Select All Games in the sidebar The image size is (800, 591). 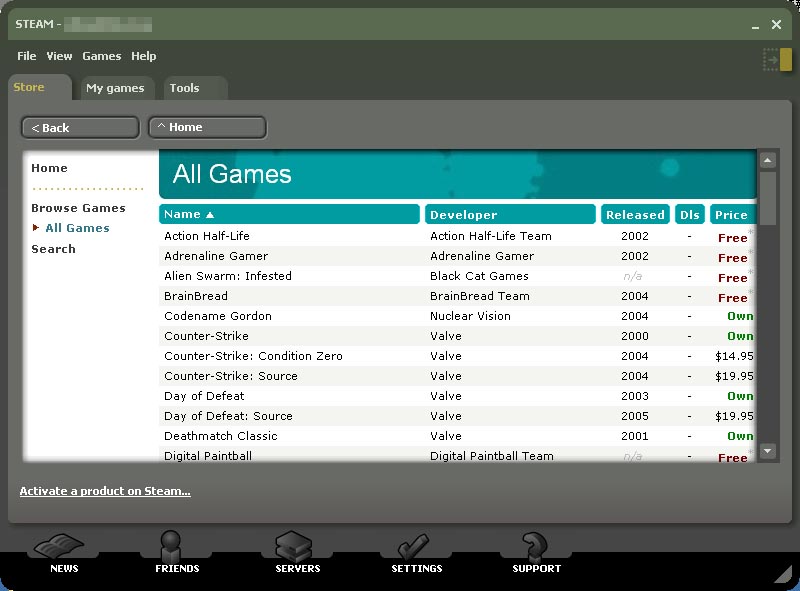coord(78,228)
